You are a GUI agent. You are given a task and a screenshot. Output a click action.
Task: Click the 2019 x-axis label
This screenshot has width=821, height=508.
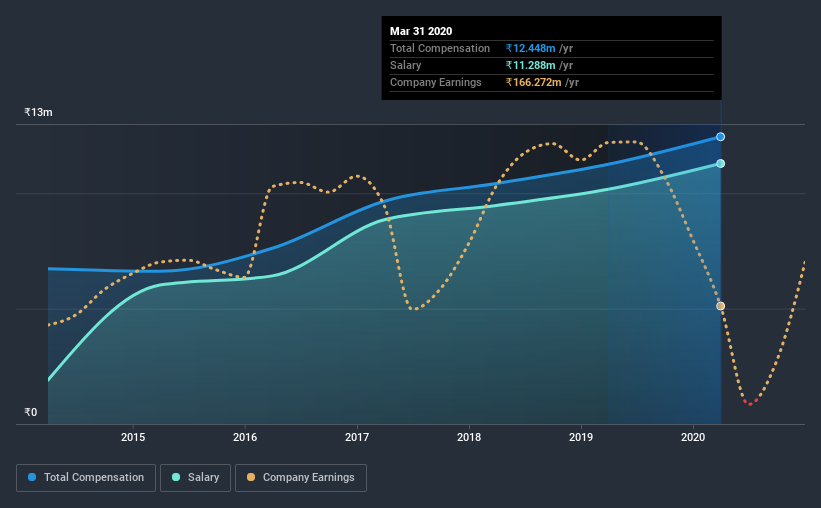tap(581, 437)
